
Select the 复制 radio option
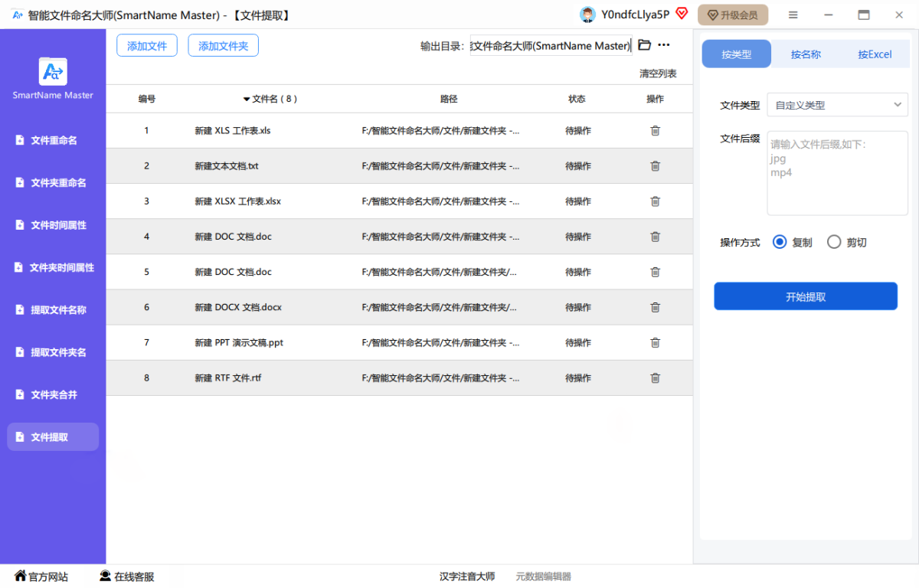[780, 242]
